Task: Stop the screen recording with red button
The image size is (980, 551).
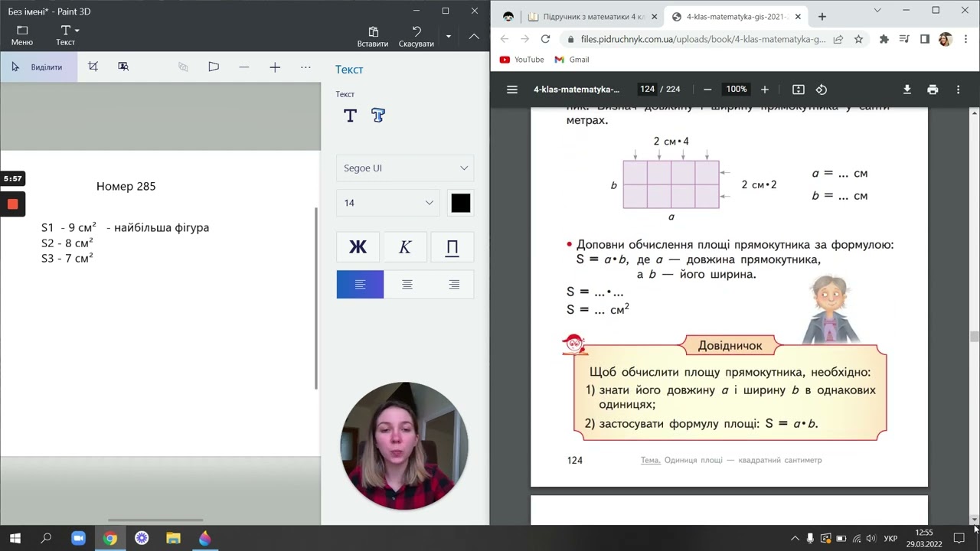Action: (x=13, y=204)
